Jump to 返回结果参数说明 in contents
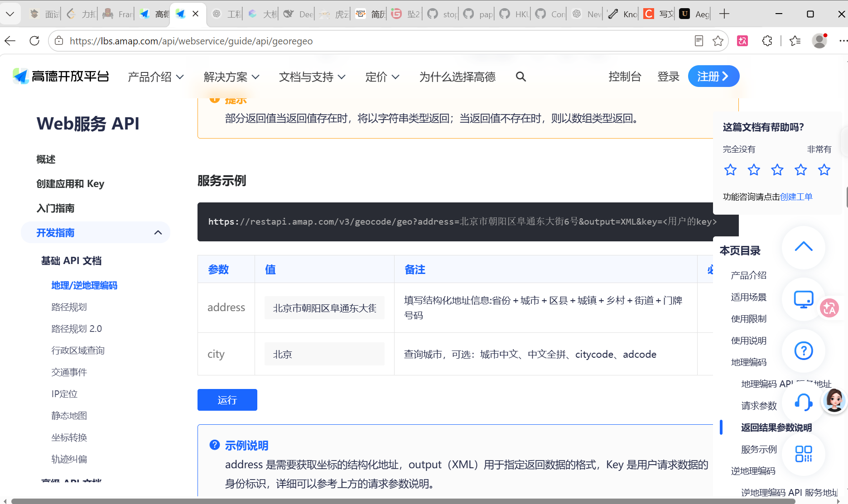 point(776,427)
